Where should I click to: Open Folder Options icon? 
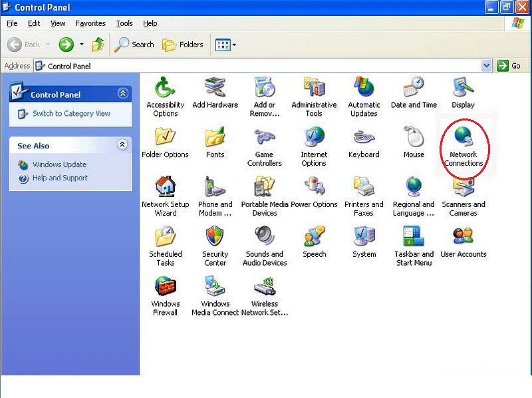[165, 137]
